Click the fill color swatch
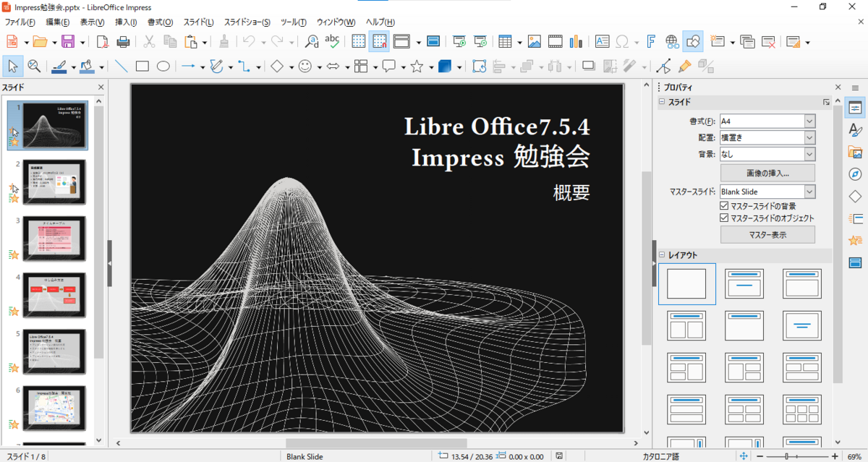Image resolution: width=868 pixels, height=462 pixels. 88,67
